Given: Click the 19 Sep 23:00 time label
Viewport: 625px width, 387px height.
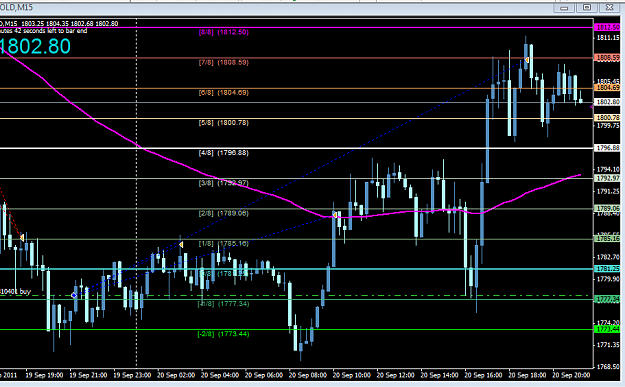Looking at the screenshot, I should click(x=132, y=375).
